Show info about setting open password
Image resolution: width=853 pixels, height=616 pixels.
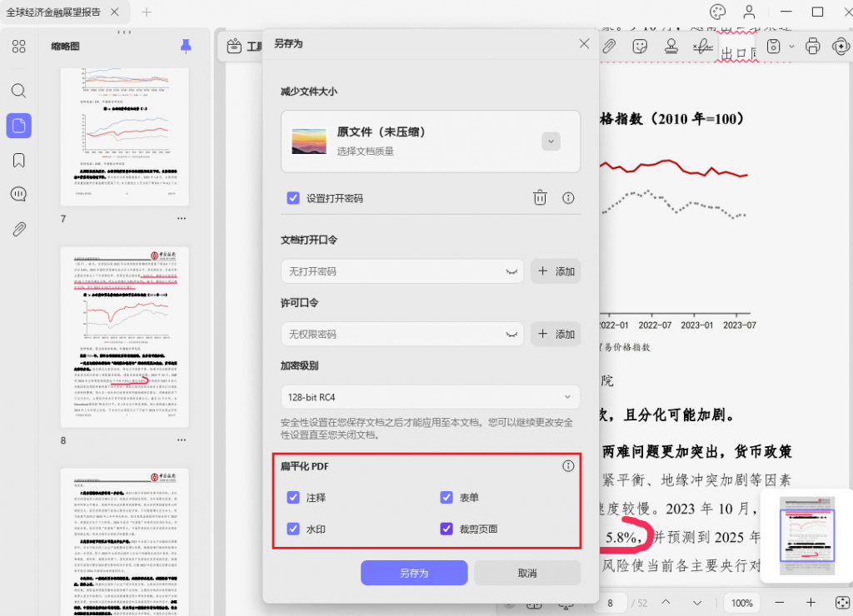tap(568, 198)
